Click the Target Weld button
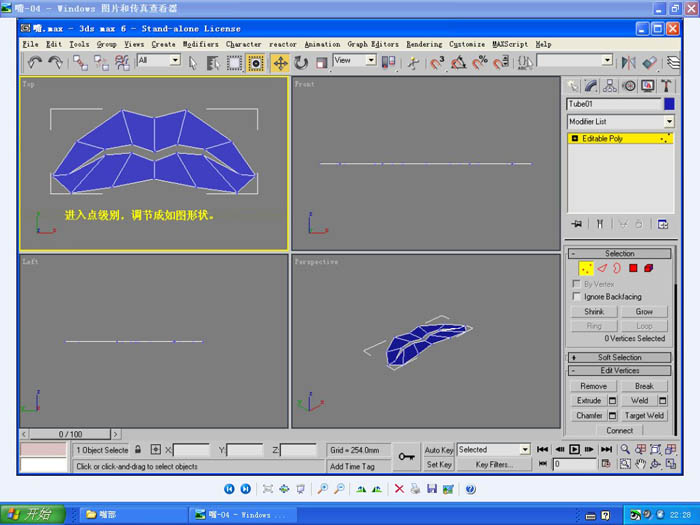 point(644,415)
